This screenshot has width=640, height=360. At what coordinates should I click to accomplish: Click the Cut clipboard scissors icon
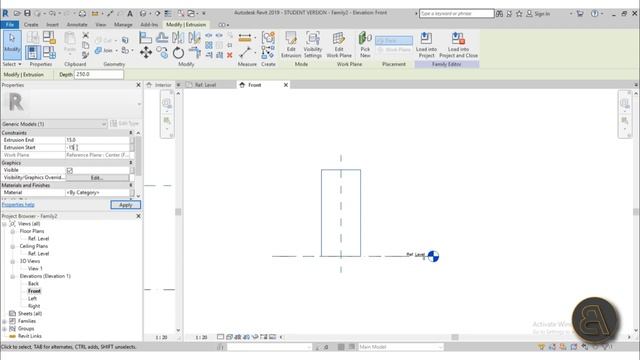tap(85, 36)
